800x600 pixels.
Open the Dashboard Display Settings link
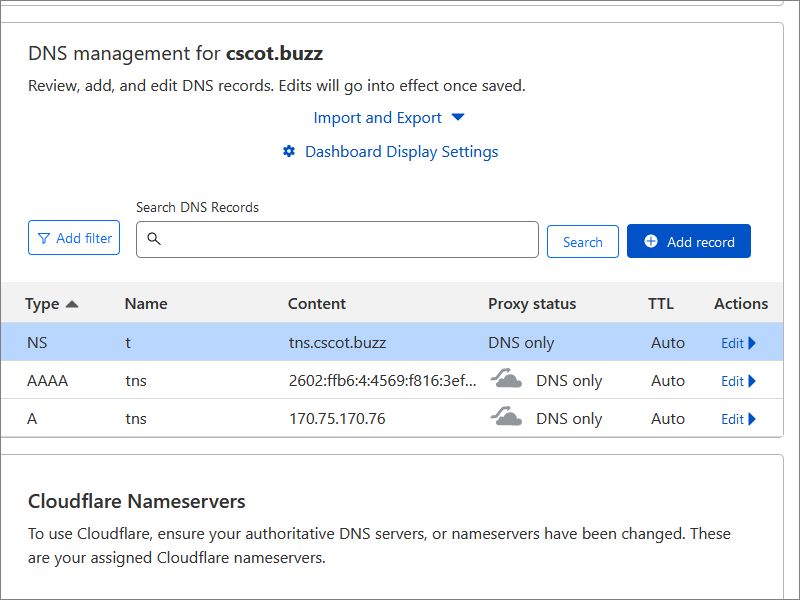coord(401,151)
